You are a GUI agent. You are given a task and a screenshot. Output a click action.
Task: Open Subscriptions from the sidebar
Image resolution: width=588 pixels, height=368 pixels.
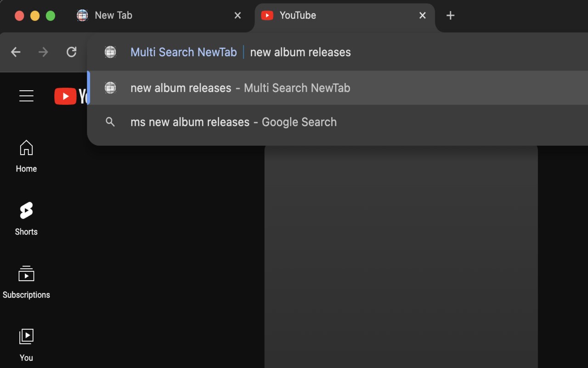tap(26, 282)
